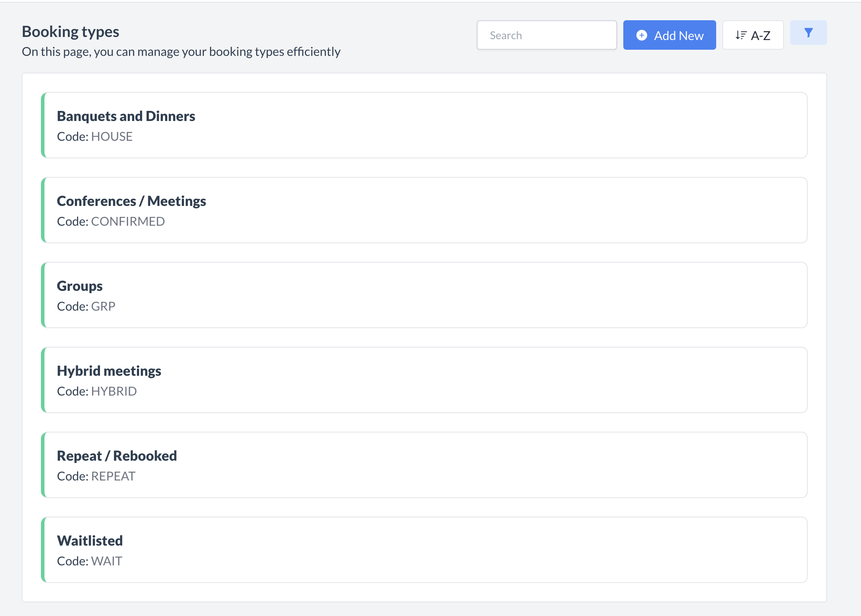
Task: Click the descending sort arrows icon
Action: 741,35
